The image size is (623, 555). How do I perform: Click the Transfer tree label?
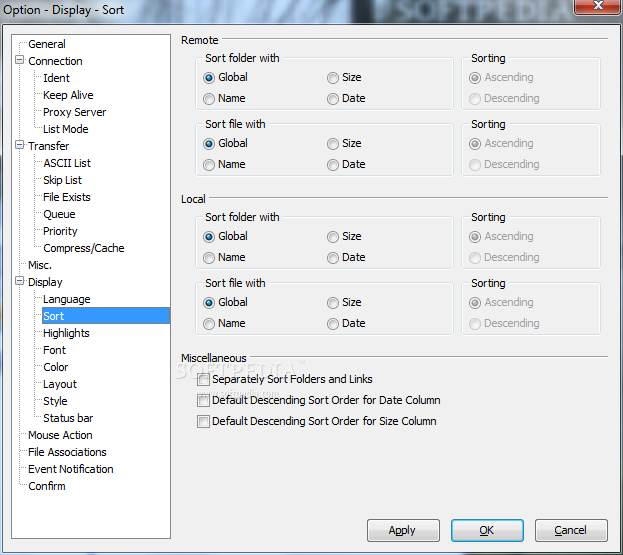pyautogui.click(x=48, y=146)
